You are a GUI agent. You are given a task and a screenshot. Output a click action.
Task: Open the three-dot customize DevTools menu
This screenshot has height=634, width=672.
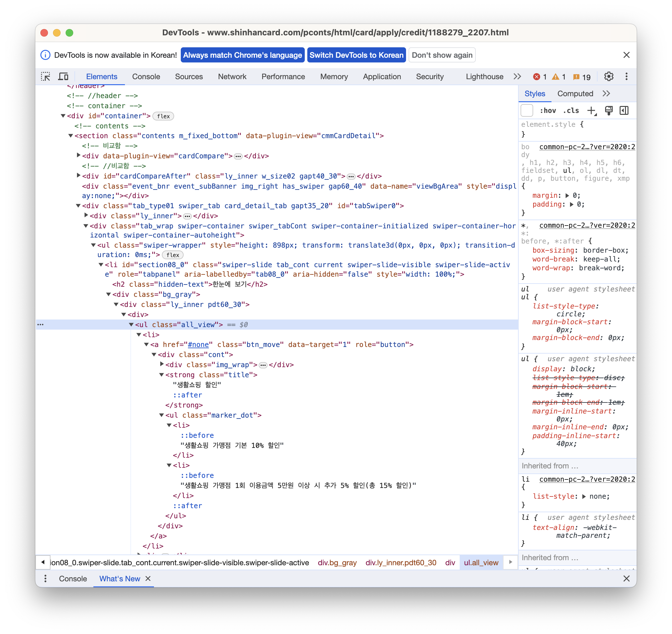(x=626, y=77)
